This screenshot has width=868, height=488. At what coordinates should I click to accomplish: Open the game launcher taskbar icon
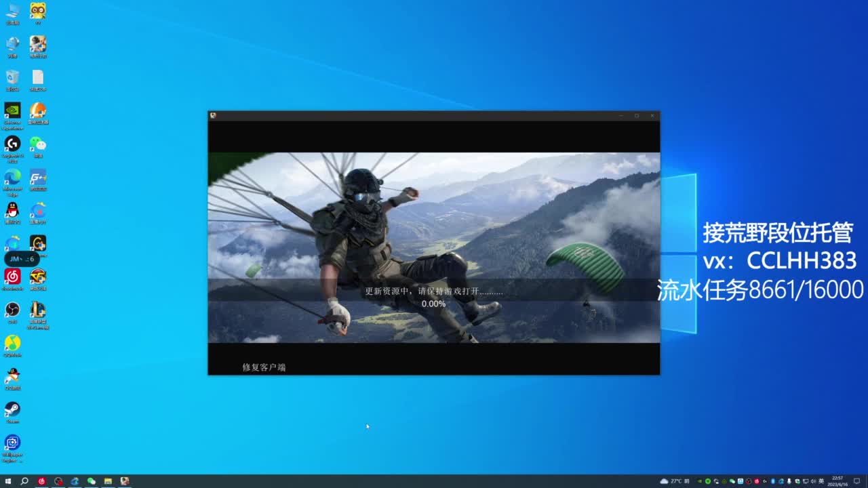click(x=125, y=481)
